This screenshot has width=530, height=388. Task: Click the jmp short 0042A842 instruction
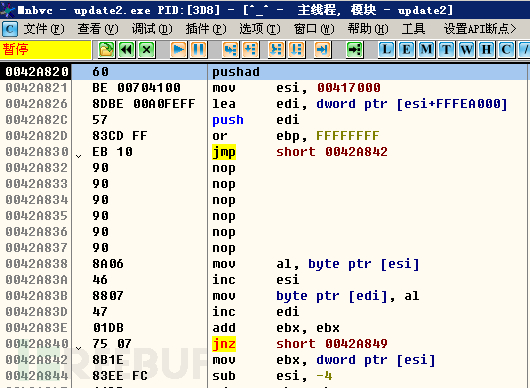pos(300,152)
